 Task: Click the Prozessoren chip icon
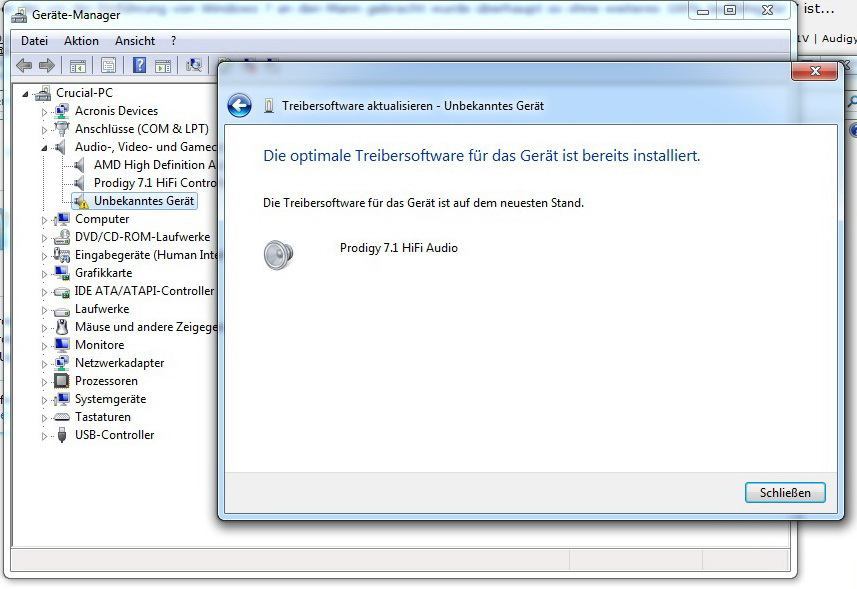62,381
